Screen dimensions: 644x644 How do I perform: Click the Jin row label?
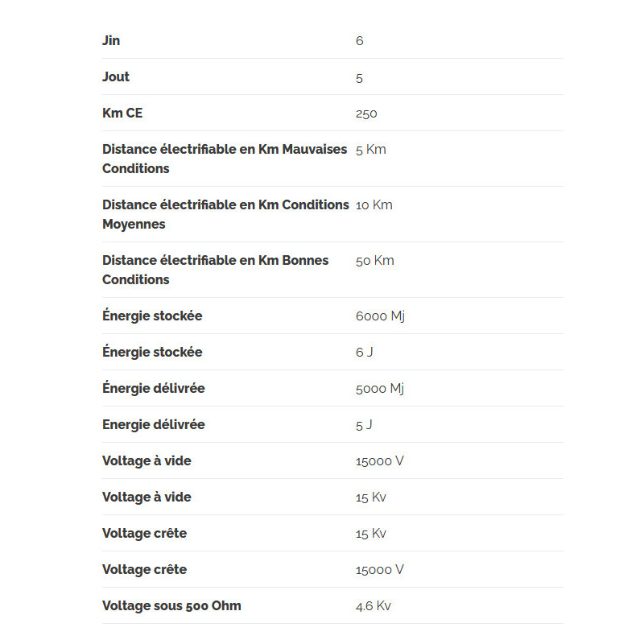pyautogui.click(x=111, y=41)
